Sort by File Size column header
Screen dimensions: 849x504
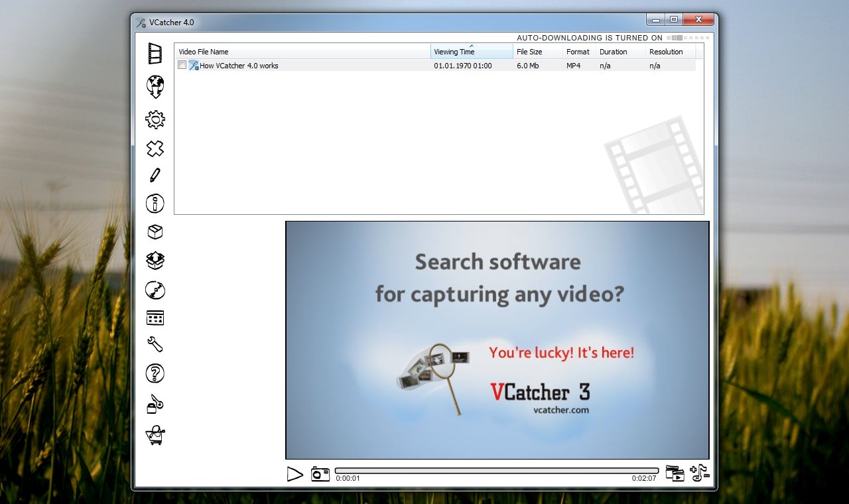(x=538, y=52)
